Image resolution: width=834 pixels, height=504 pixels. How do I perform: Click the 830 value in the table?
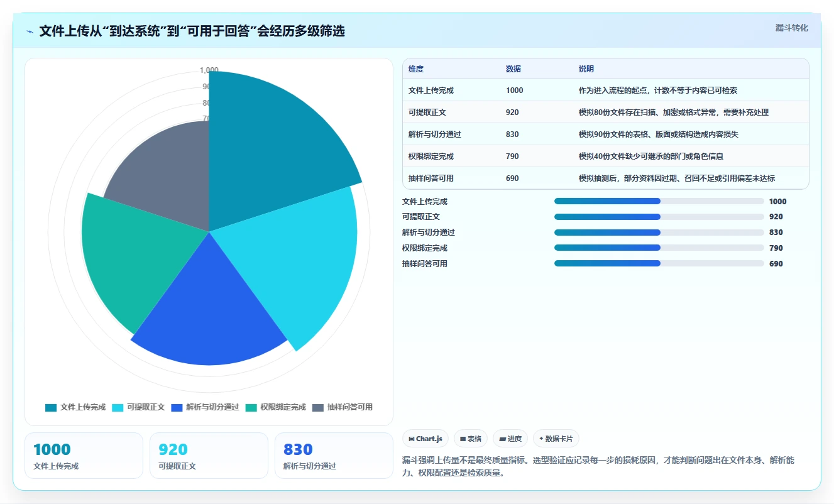(x=512, y=134)
